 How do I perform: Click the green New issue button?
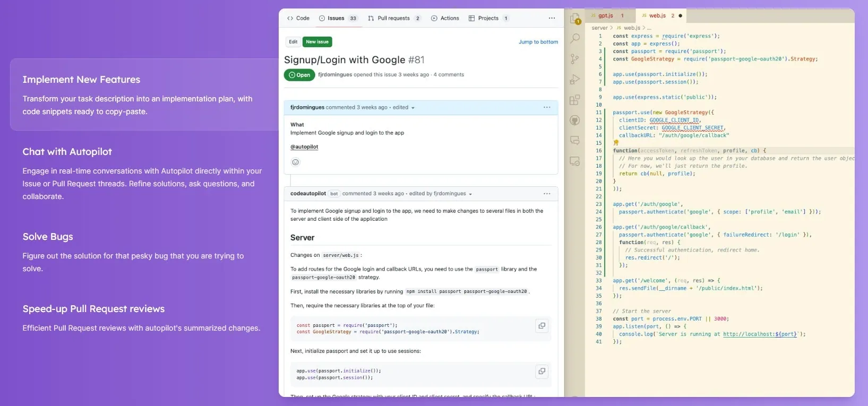coord(317,42)
